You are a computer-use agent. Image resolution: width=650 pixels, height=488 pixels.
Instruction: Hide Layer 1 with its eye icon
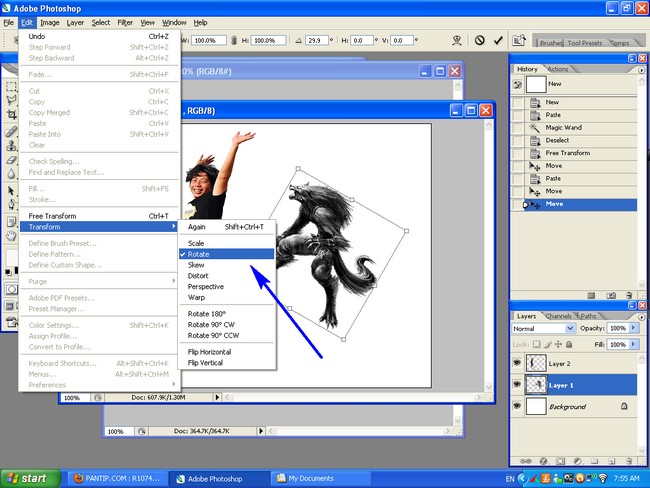point(517,384)
